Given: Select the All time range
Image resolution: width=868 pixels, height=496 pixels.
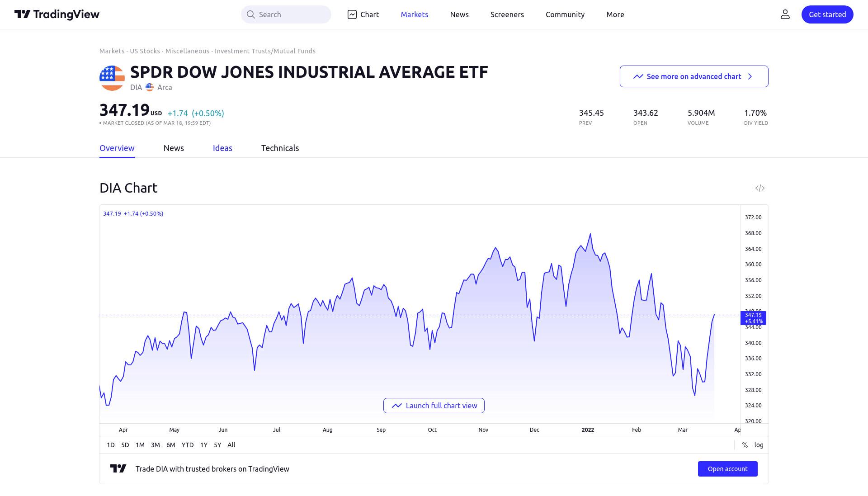Looking at the screenshot, I should click(231, 445).
